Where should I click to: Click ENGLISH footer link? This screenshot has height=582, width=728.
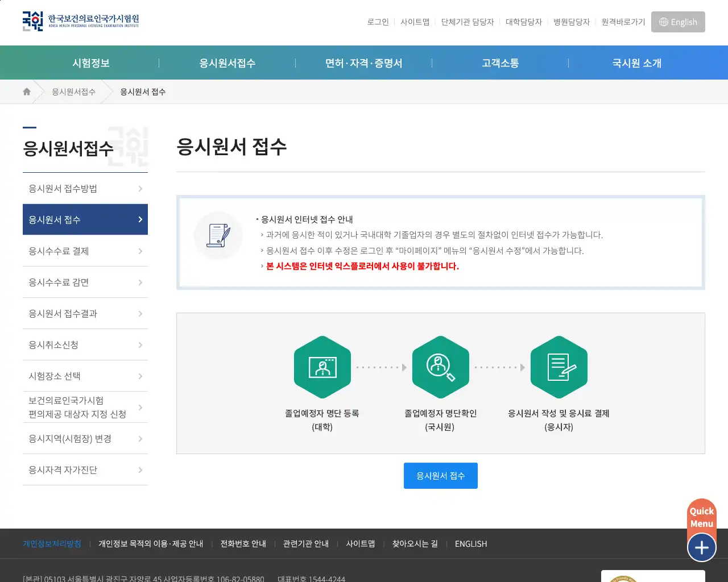click(x=471, y=544)
